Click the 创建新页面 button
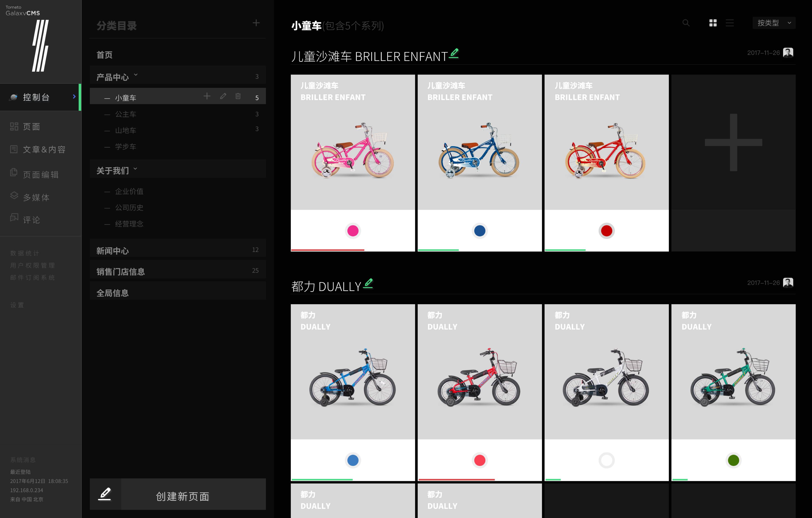 [x=178, y=494]
